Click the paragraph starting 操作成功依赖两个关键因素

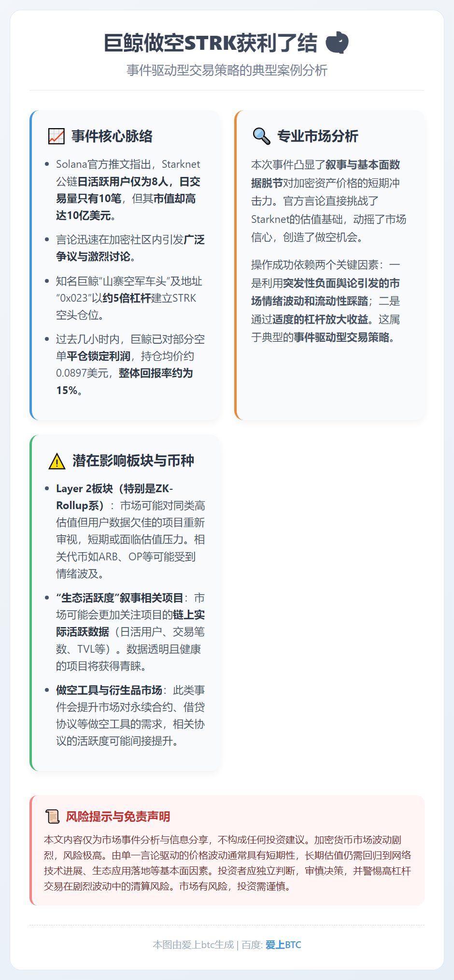click(326, 301)
